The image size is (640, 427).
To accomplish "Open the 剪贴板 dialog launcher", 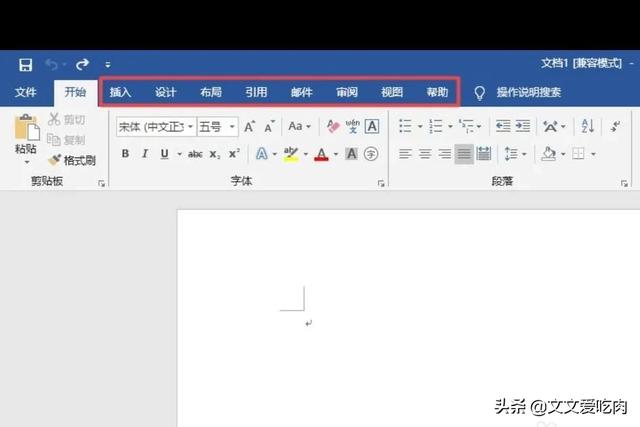I will [101, 184].
